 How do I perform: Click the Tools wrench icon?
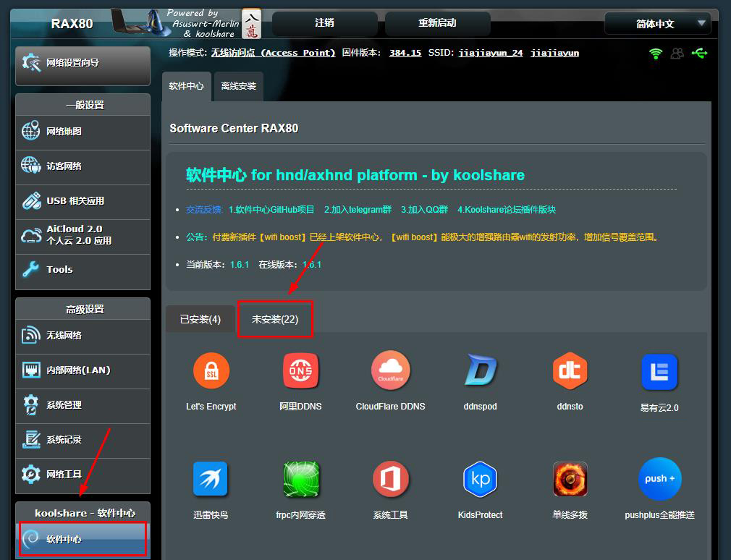pyautogui.click(x=31, y=269)
